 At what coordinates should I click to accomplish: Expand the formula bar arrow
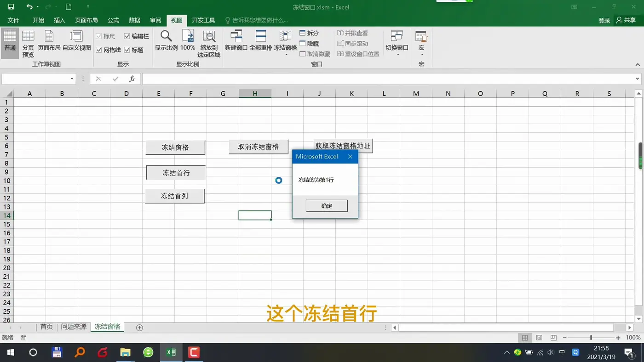pos(638,79)
